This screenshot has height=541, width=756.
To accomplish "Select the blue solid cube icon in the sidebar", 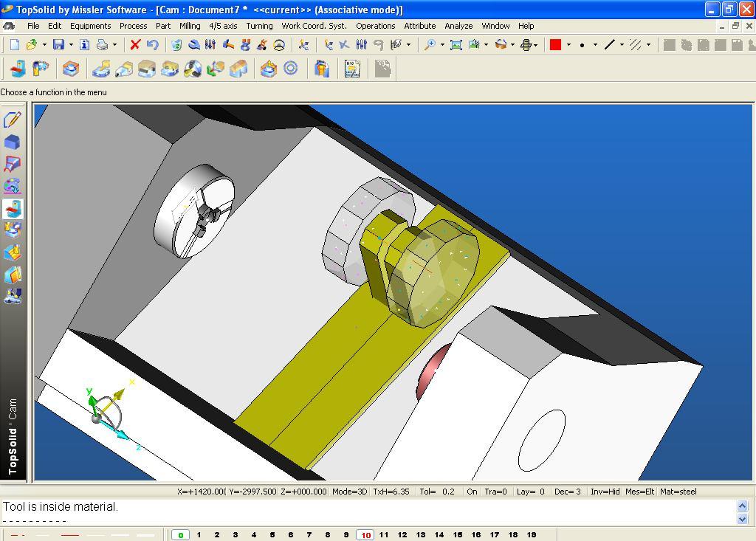I will 12,142.
